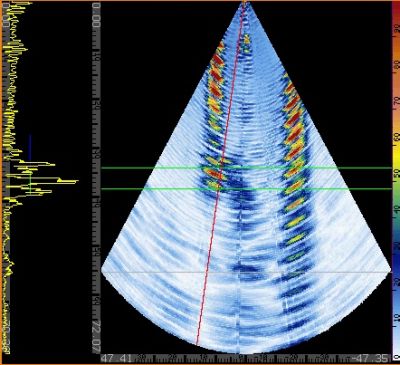
Task: Click the red indication between green cursors
Action: tap(213, 174)
